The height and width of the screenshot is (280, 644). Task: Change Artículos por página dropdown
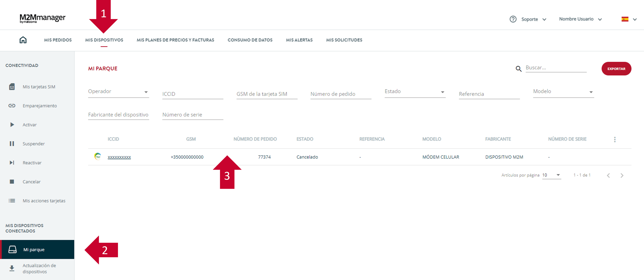point(552,175)
